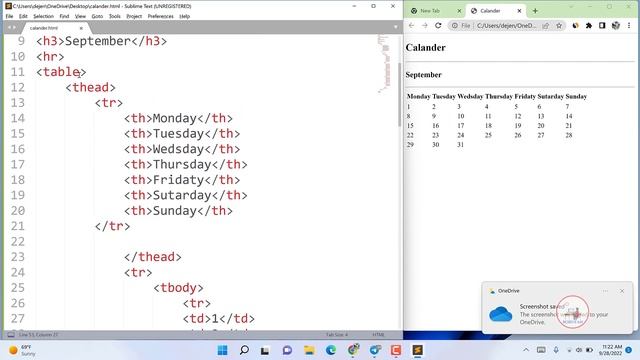Image resolution: width=640 pixels, height=360 pixels.
Task: Open the Preferences menu
Action: (160, 16)
